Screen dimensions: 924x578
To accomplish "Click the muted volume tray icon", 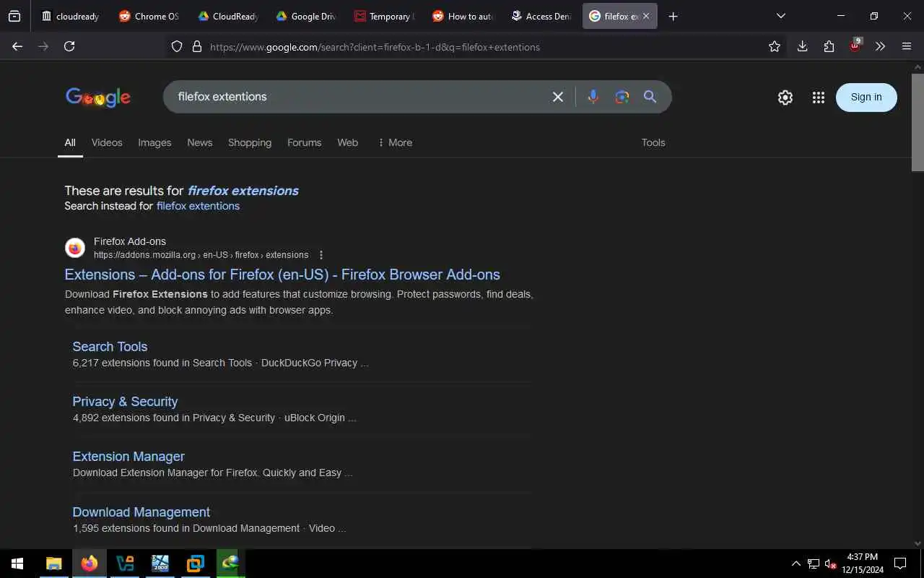I will click(x=830, y=564).
